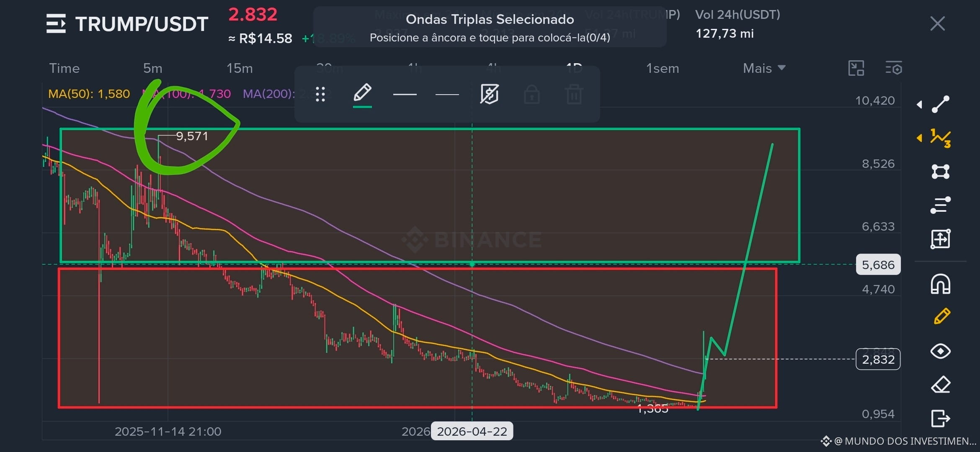Tap the 5,686 crosshair price label
The image size is (980, 452).
(878, 265)
